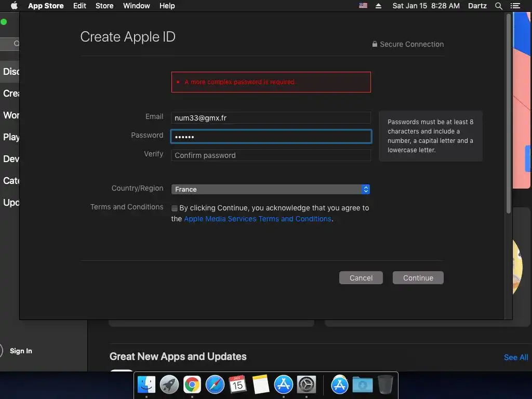Screen dimensions: 532x399
Task: Open App Store icon beside Downloads folder
Action: (340, 385)
